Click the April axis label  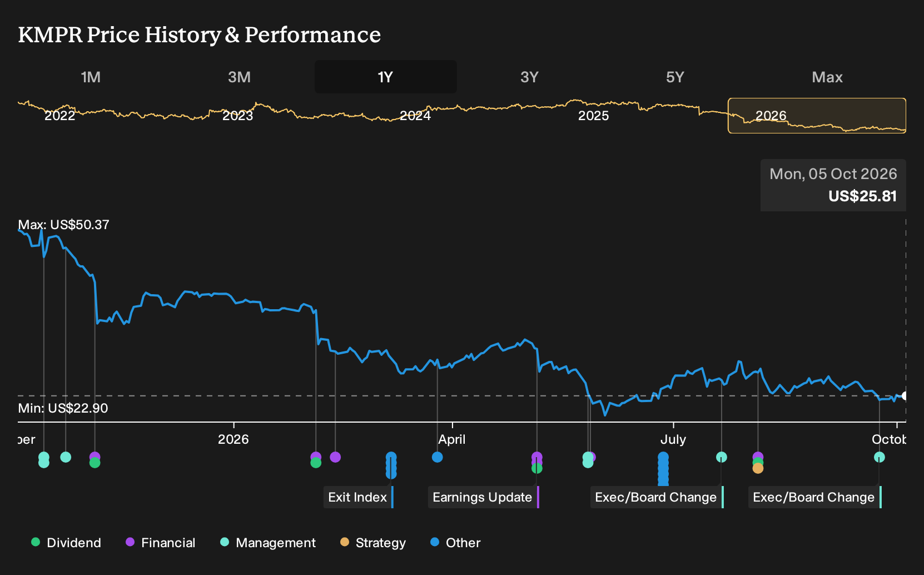452,439
